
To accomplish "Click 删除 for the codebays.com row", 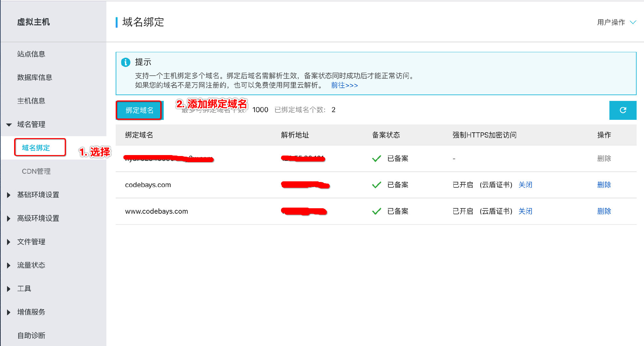I will (x=604, y=185).
